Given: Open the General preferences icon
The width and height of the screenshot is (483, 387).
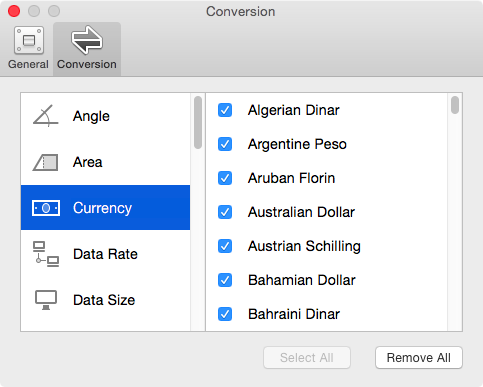Looking at the screenshot, I should tap(29, 40).
